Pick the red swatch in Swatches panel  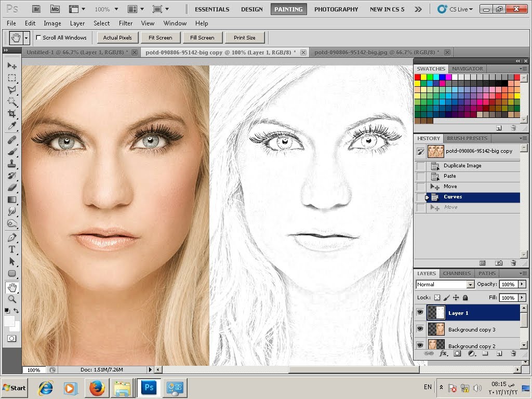pyautogui.click(x=417, y=77)
